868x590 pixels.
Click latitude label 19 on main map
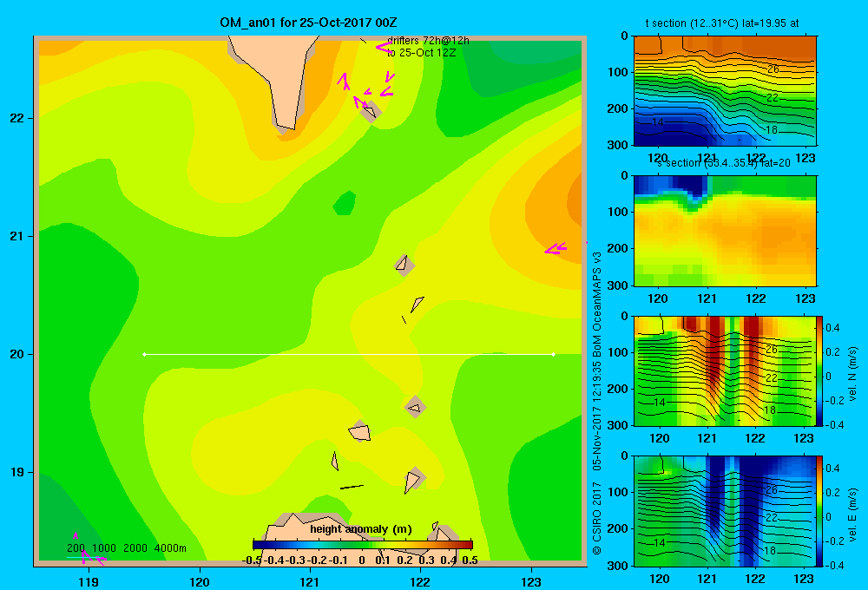pyautogui.click(x=17, y=472)
